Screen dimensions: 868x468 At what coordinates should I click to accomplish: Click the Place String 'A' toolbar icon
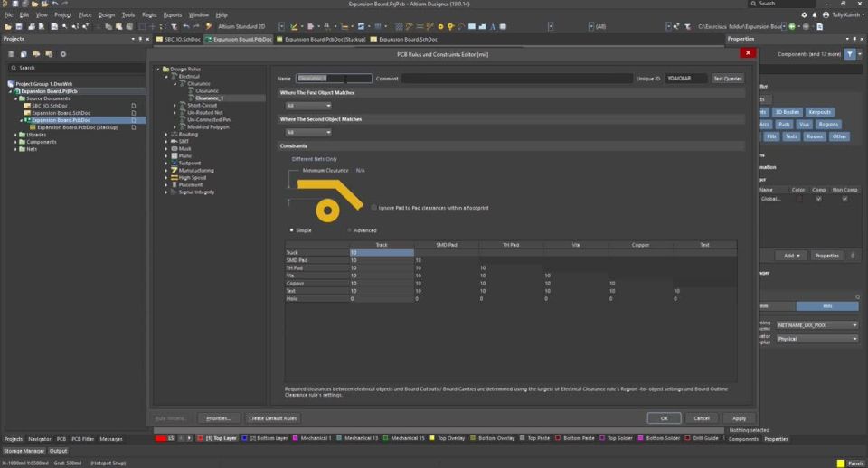[492, 26]
